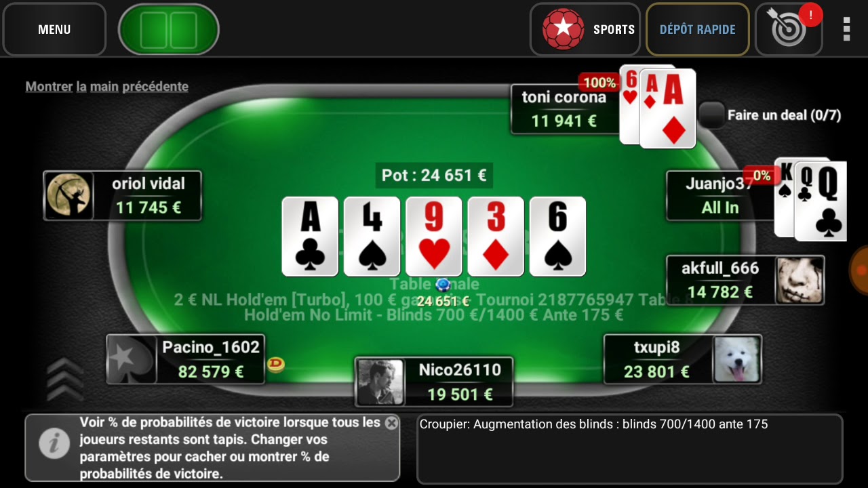Open the three-dot overflow menu
Viewport: 868px width, 488px height.
[x=846, y=29]
